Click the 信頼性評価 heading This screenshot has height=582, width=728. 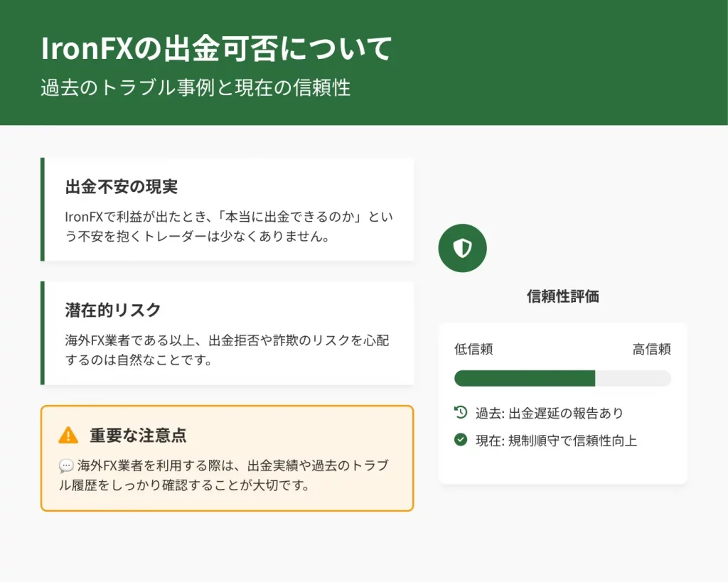pyautogui.click(x=562, y=296)
